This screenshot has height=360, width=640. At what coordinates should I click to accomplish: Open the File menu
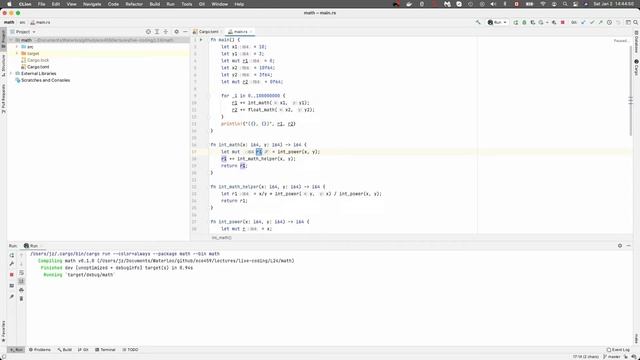[x=42, y=4]
